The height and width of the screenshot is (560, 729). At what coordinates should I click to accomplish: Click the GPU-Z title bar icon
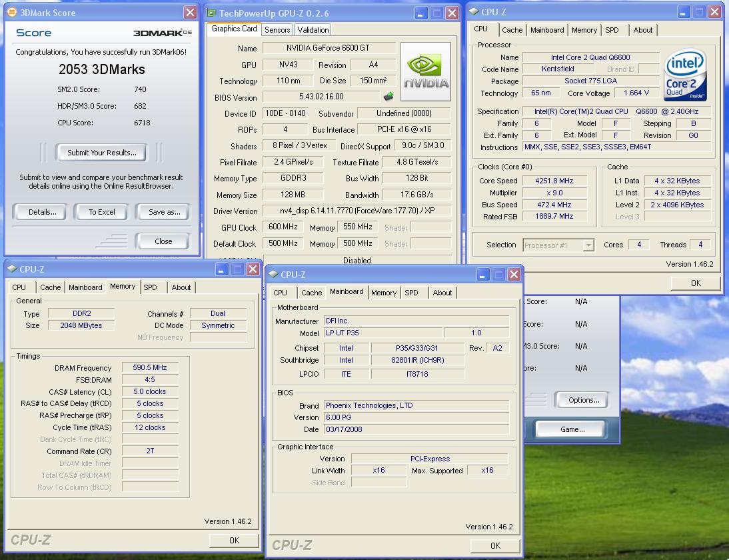211,13
